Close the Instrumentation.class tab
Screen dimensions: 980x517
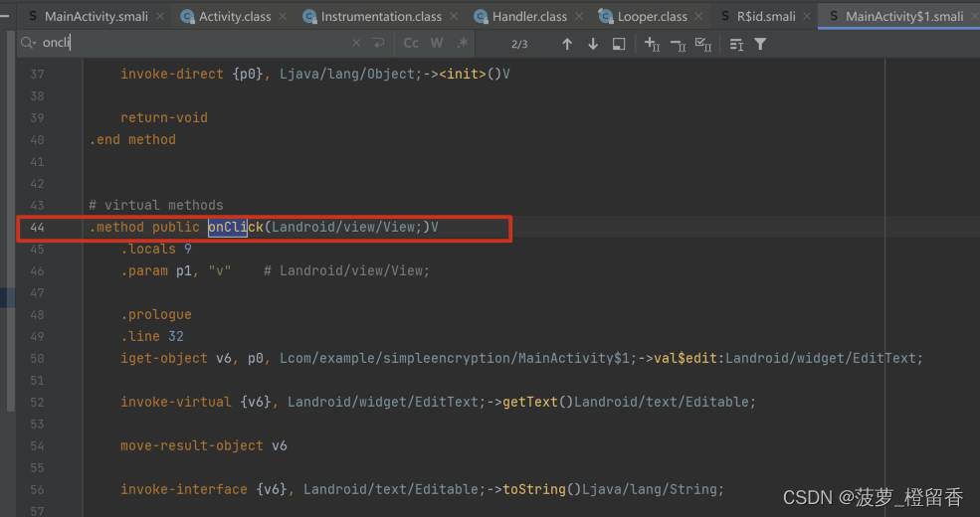455,16
